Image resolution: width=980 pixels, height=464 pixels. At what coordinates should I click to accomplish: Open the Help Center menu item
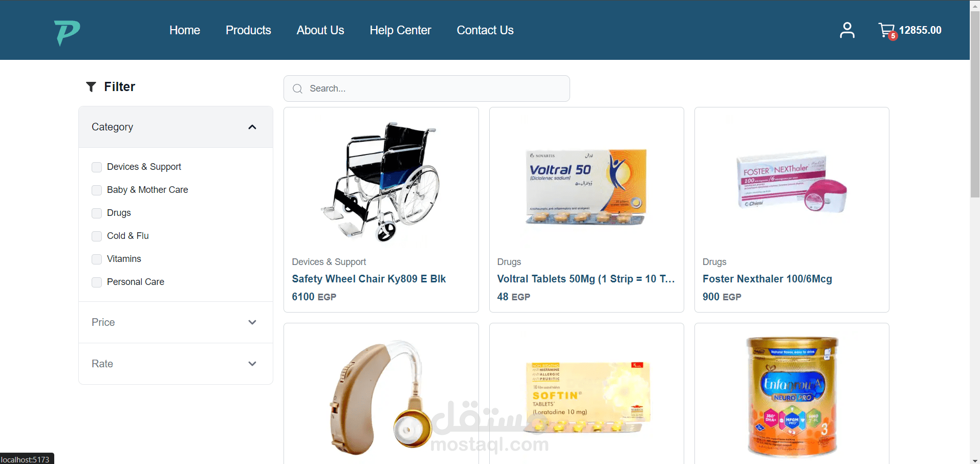point(400,30)
